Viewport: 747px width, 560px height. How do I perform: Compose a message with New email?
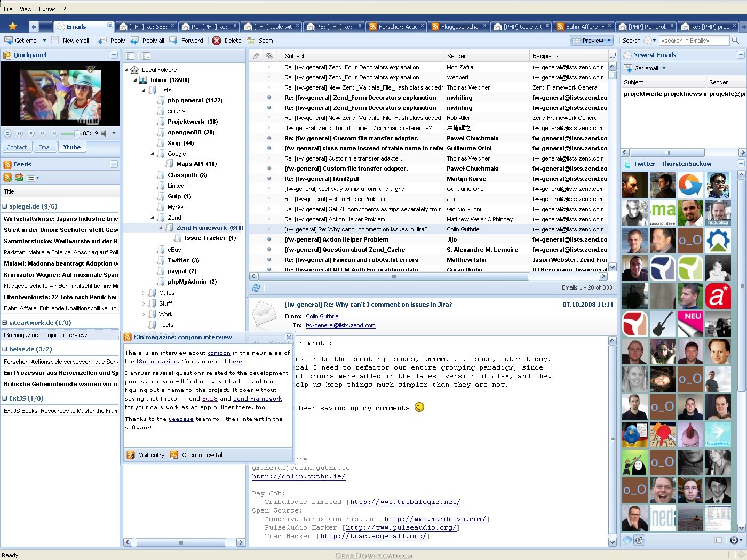[70, 41]
